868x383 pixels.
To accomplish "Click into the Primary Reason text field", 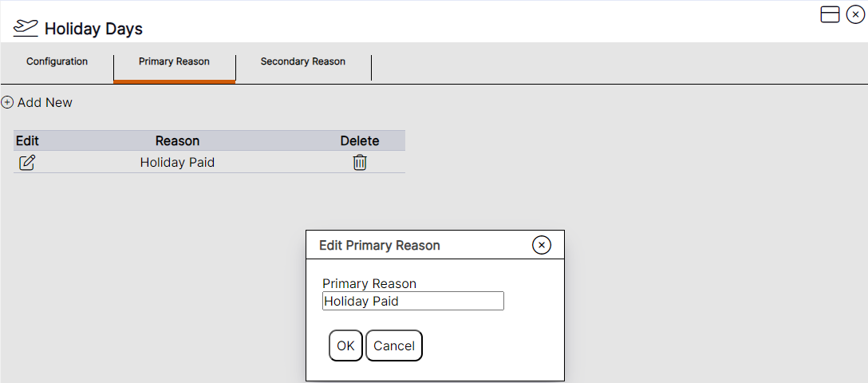I will tap(412, 301).
